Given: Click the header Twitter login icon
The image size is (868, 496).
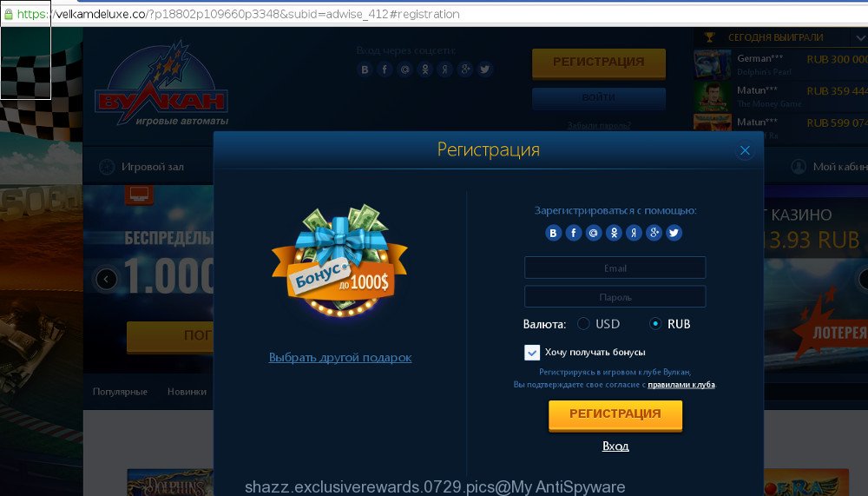Looking at the screenshot, I should pos(485,69).
